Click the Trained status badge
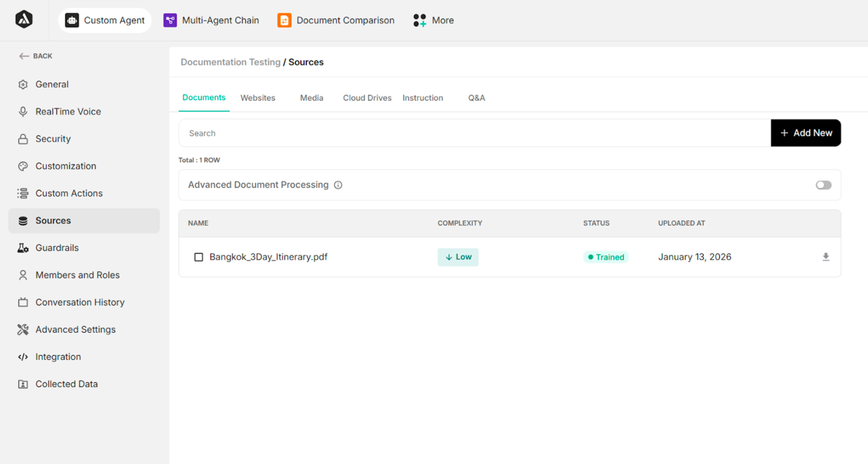The height and width of the screenshot is (464, 868). click(606, 257)
